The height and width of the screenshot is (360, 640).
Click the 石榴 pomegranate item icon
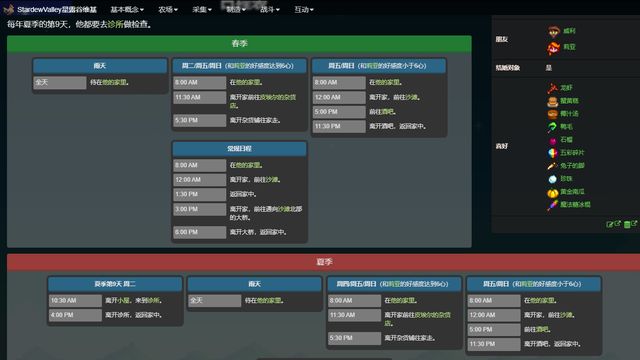tap(553, 140)
